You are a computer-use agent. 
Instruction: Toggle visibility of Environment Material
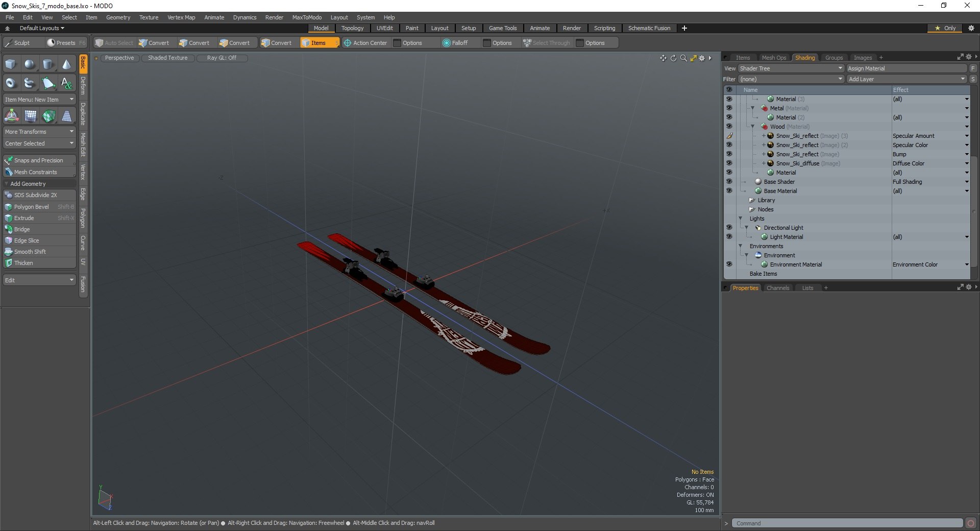729,264
